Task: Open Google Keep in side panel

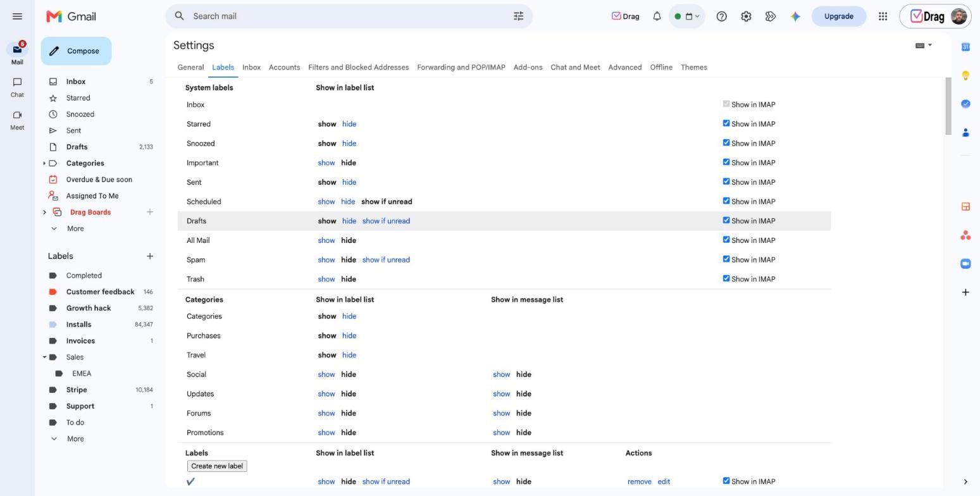Action: click(x=965, y=76)
